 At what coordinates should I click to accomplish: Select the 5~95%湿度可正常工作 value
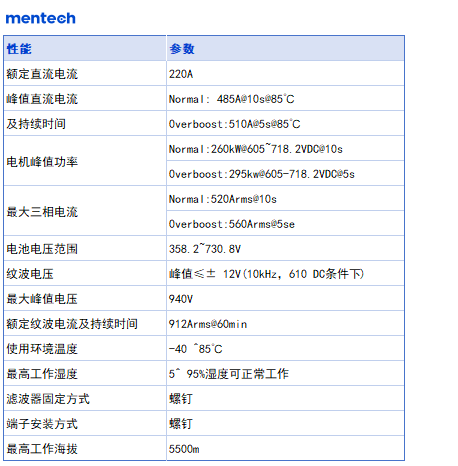[229, 374]
